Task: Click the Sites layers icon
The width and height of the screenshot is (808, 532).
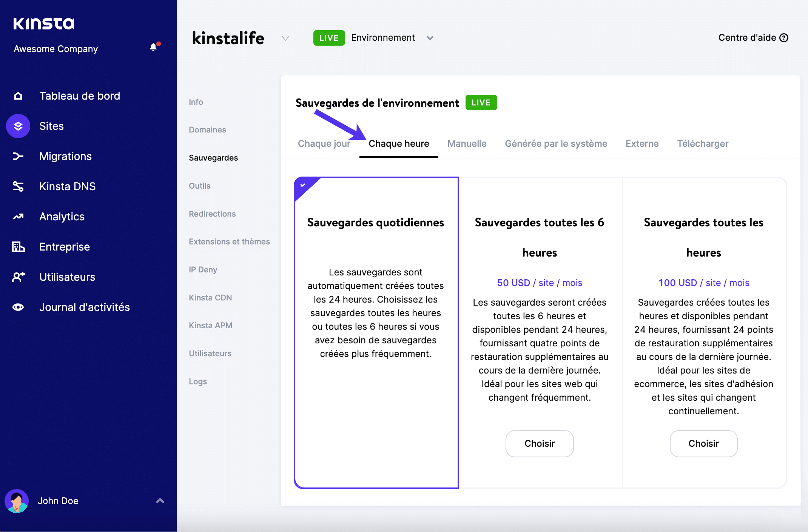Action: (18, 126)
